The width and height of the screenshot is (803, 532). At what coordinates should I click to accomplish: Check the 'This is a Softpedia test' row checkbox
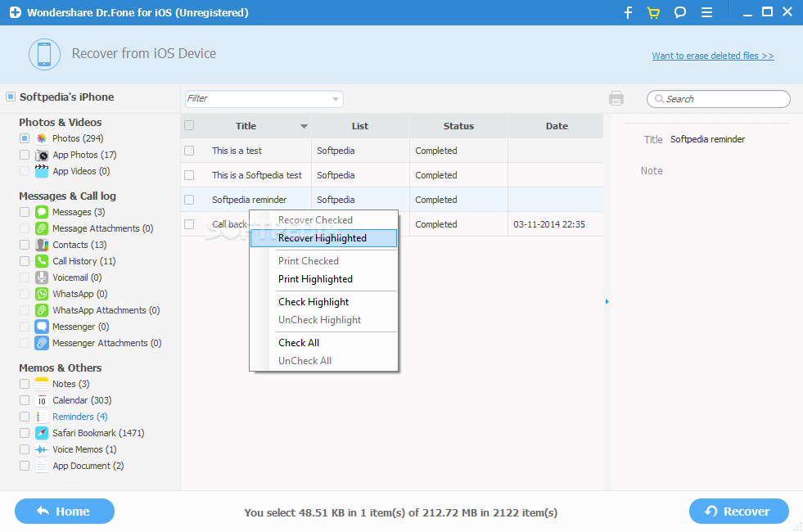(x=189, y=175)
